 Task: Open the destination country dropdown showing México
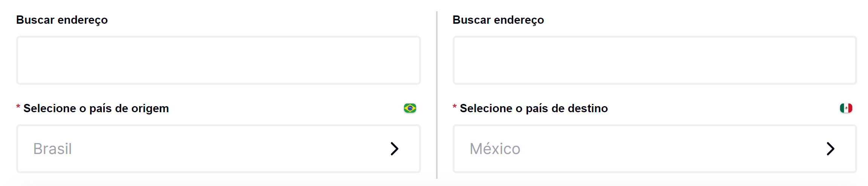pyautogui.click(x=655, y=149)
